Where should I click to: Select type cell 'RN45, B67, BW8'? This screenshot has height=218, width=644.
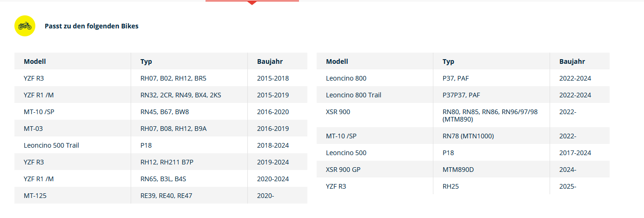pos(165,112)
